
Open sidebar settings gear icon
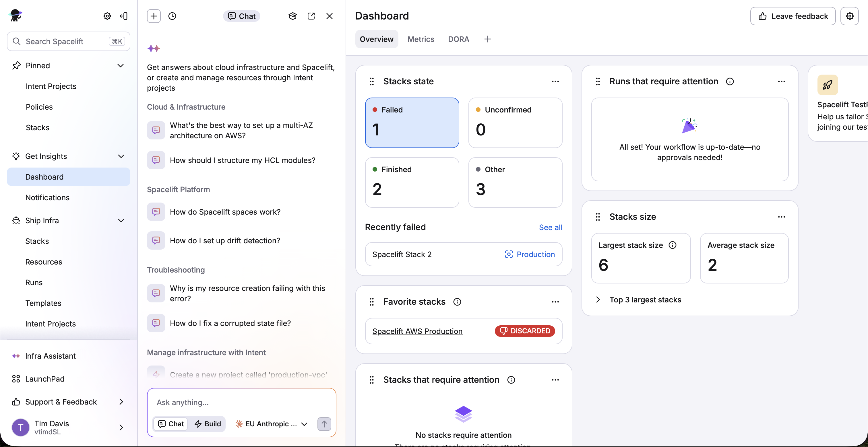[107, 16]
